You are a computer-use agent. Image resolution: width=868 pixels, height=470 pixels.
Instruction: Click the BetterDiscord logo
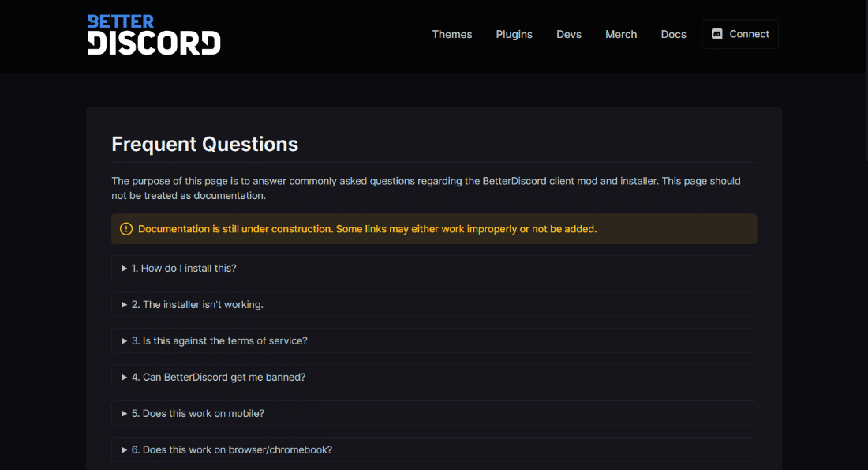(x=154, y=35)
